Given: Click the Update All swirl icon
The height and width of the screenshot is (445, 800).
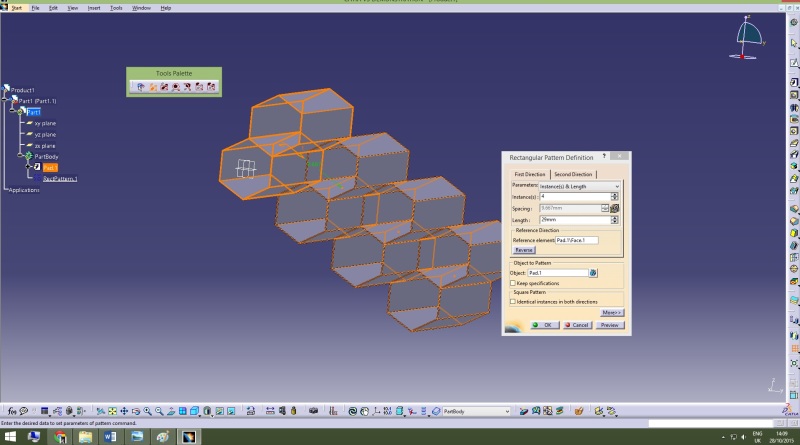Looking at the screenshot, I should (x=352, y=411).
